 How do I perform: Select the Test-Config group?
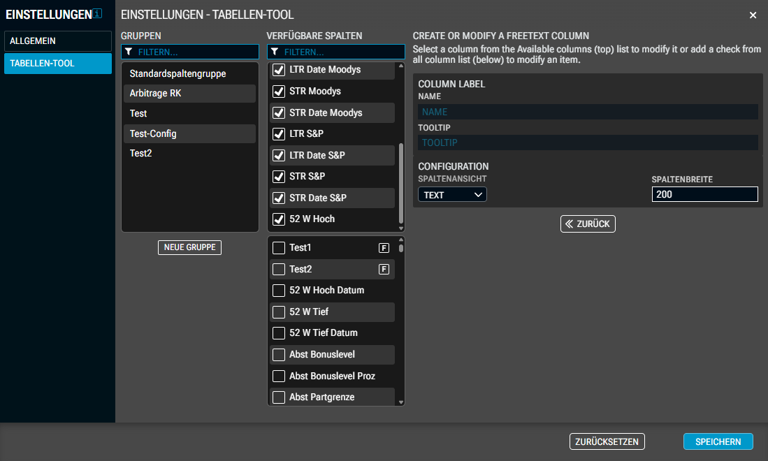(189, 133)
